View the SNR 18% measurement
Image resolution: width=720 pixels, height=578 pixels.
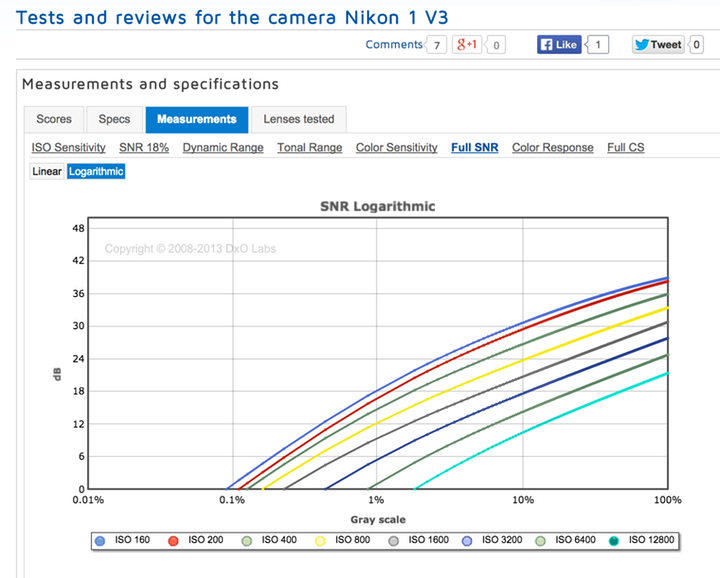click(x=144, y=148)
